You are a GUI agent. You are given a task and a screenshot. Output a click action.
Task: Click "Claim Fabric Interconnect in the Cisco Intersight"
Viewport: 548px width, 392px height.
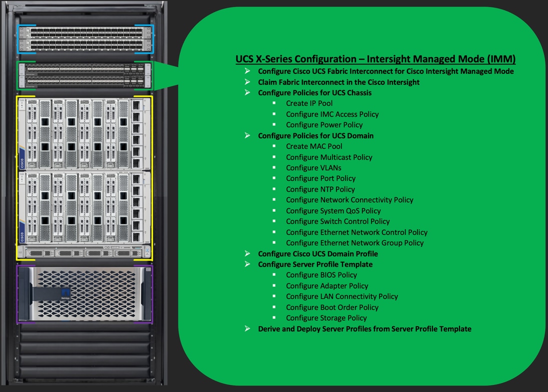(338, 82)
